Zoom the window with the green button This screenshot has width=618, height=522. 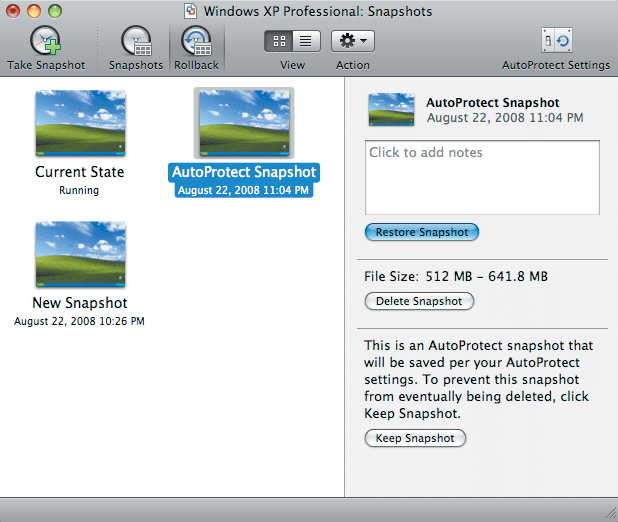click(x=55, y=11)
